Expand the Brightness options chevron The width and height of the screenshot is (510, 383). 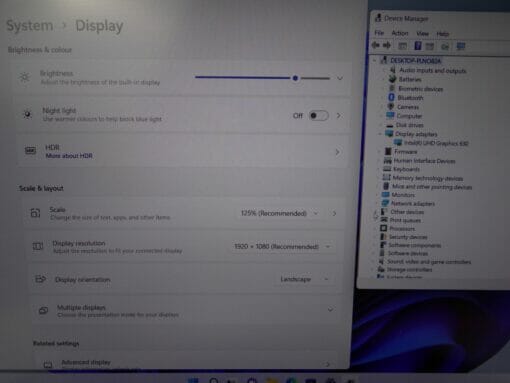pyautogui.click(x=340, y=78)
